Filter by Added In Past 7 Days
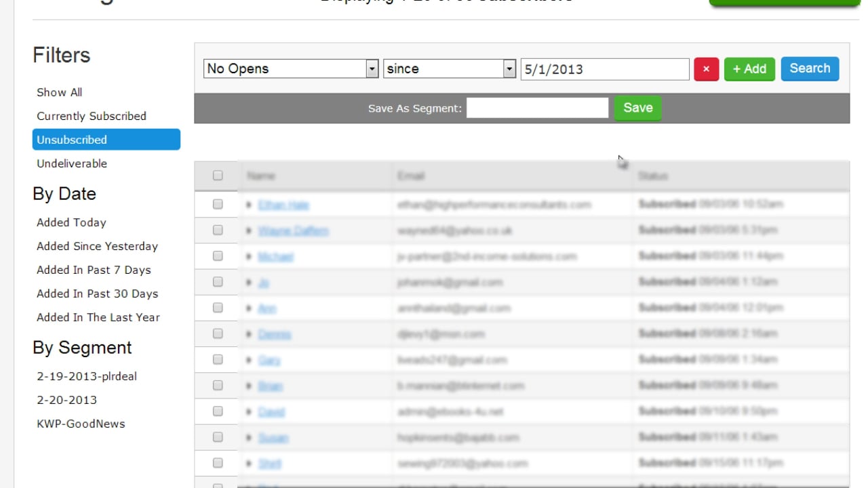The width and height of the screenshot is (868, 488). (94, 270)
